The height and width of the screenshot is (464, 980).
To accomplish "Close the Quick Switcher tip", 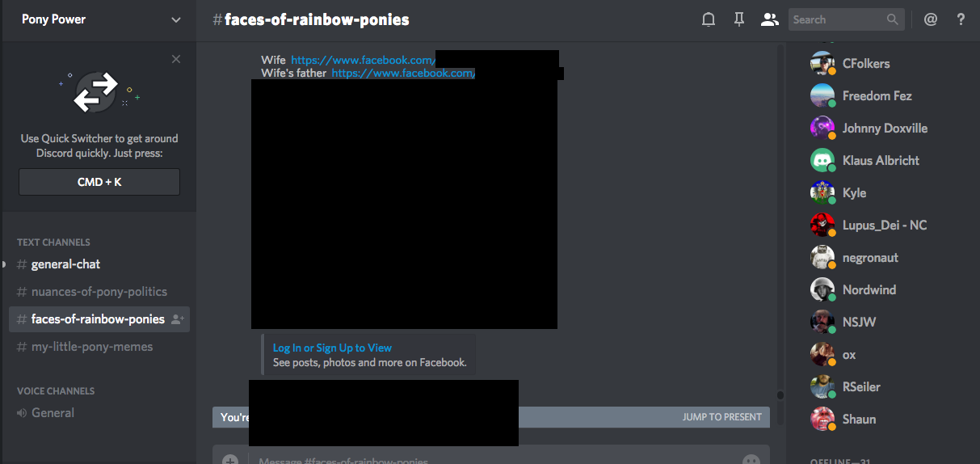I will pos(176,59).
